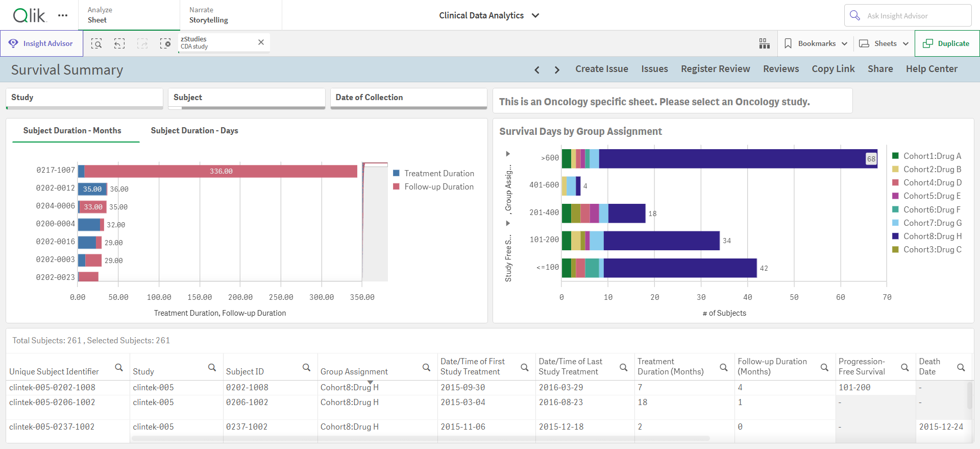Image resolution: width=980 pixels, height=449 pixels.
Task: Open the Bookmarks dropdown
Action: coord(816,43)
